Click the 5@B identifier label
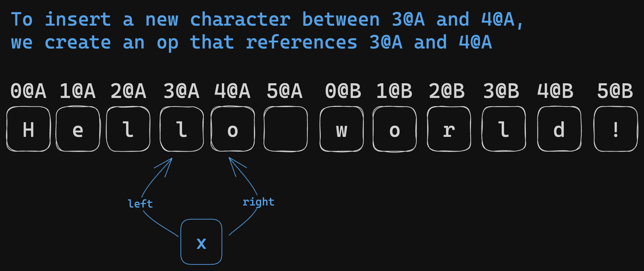 coord(615,91)
